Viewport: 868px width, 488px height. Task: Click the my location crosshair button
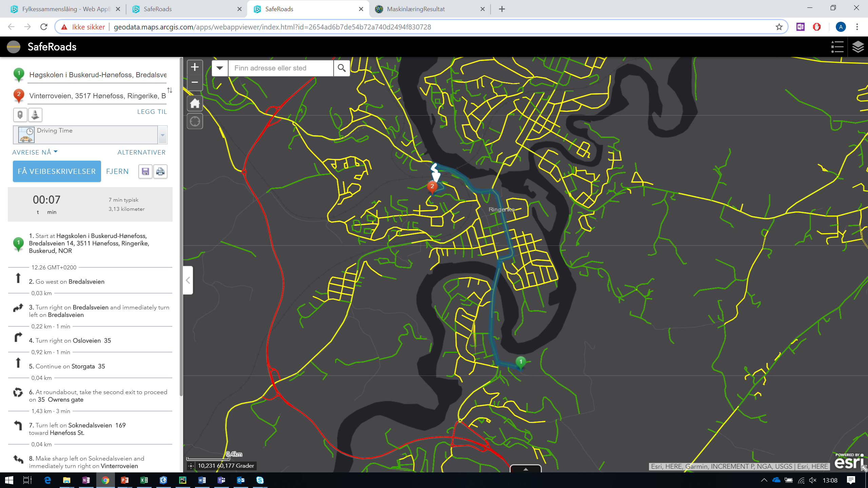(x=195, y=121)
